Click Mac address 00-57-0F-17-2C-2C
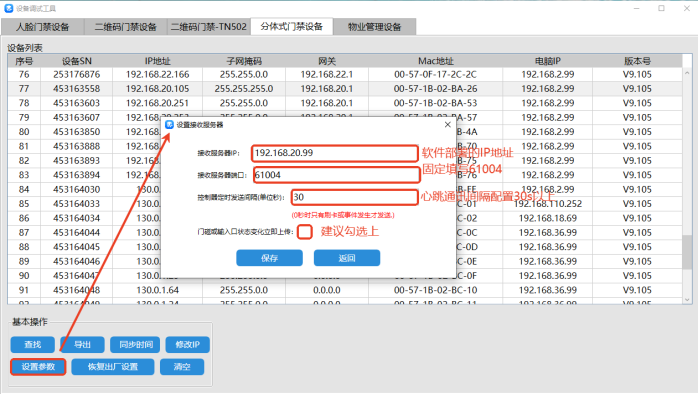Viewport: 698px width, 394px height. [x=435, y=74]
